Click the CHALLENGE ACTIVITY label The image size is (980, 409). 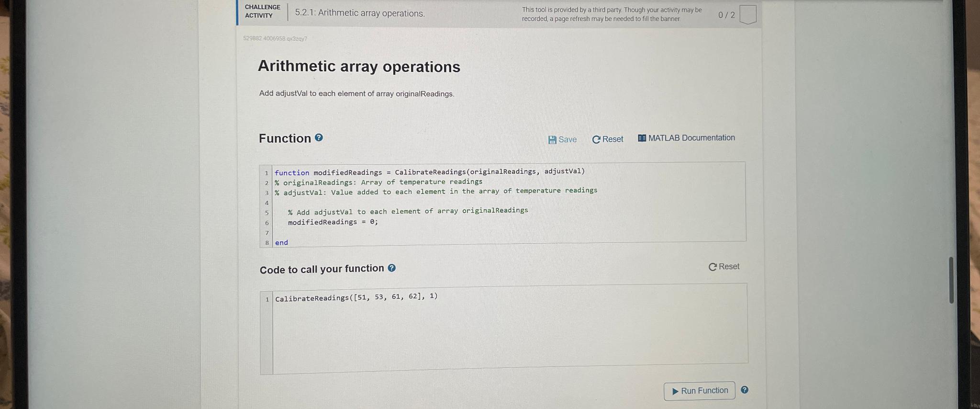(x=262, y=11)
